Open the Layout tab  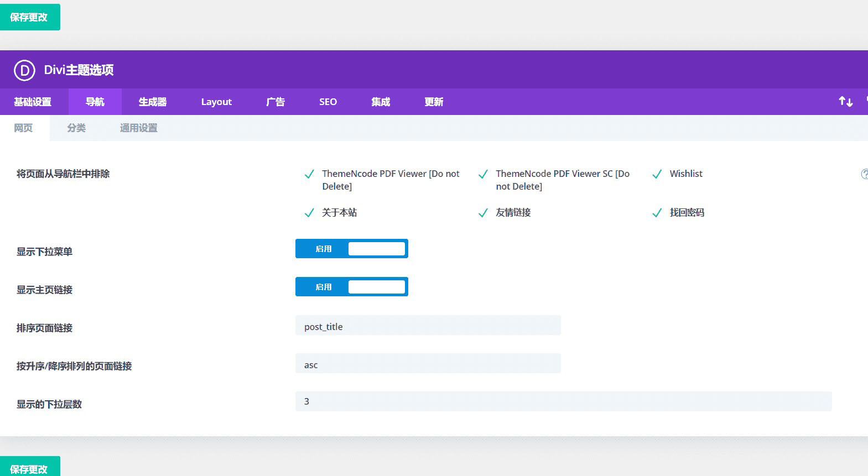coord(216,102)
